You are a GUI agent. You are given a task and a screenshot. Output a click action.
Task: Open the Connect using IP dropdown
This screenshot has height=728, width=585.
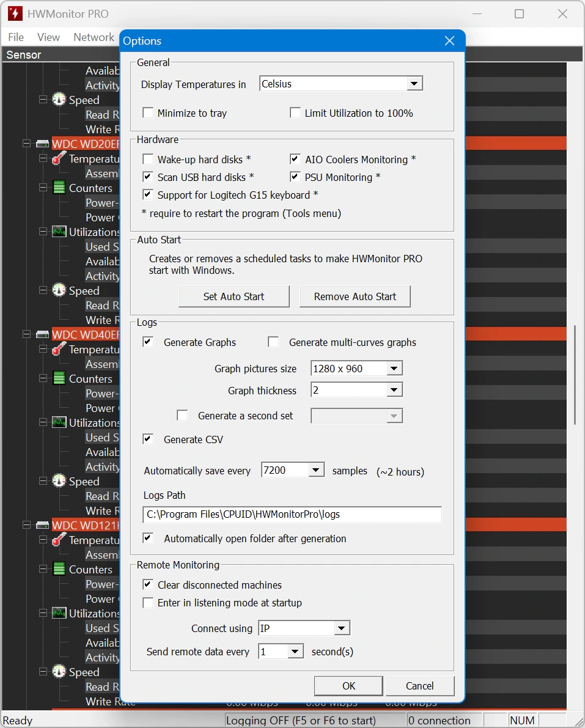point(342,628)
